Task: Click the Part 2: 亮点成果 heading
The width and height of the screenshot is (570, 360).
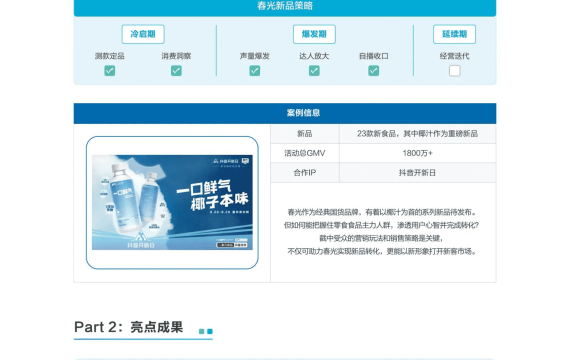Action: point(129,327)
